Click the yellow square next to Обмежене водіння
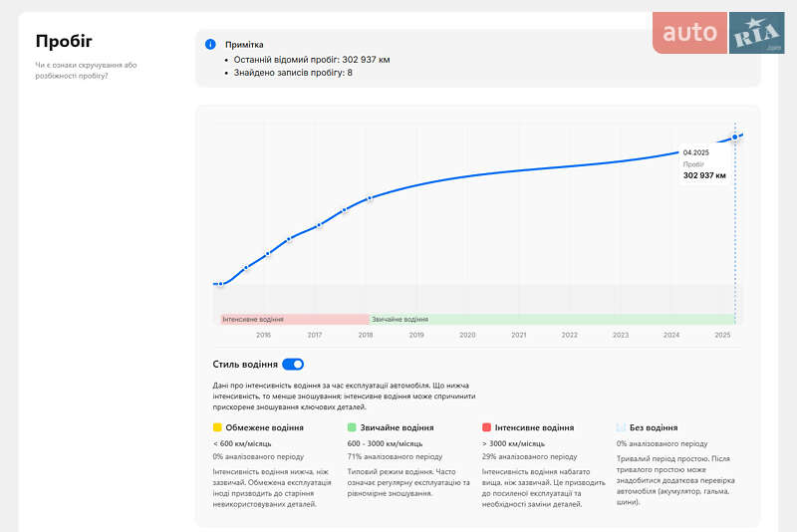 pos(217,426)
